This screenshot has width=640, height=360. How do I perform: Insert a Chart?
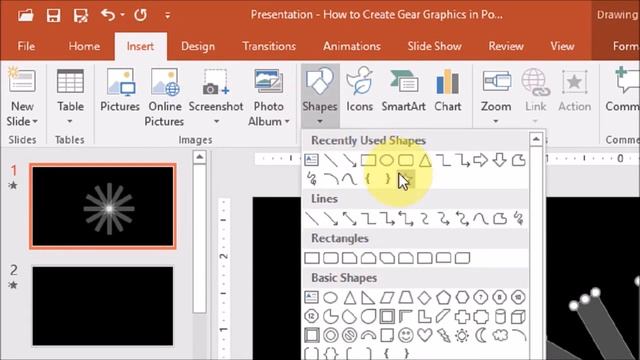click(448, 90)
